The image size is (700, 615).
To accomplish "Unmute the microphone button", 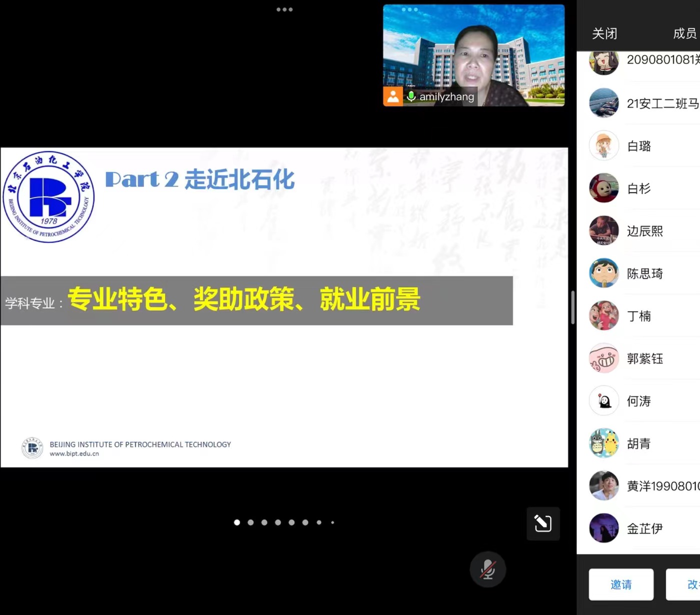I will (488, 569).
